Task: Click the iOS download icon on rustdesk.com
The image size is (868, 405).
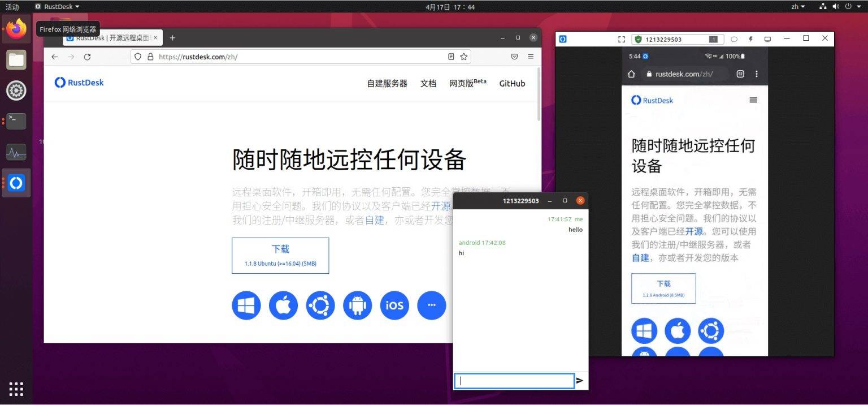Action: coord(394,305)
